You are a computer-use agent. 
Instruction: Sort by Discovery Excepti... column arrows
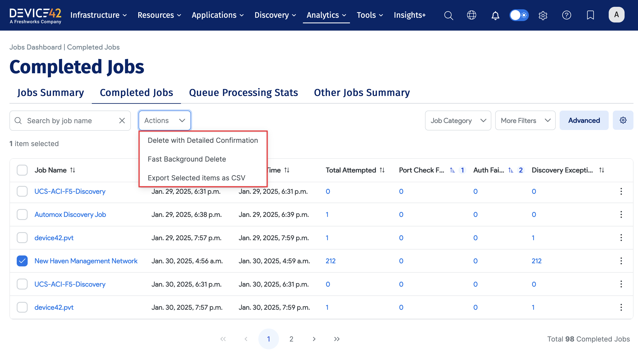point(601,170)
